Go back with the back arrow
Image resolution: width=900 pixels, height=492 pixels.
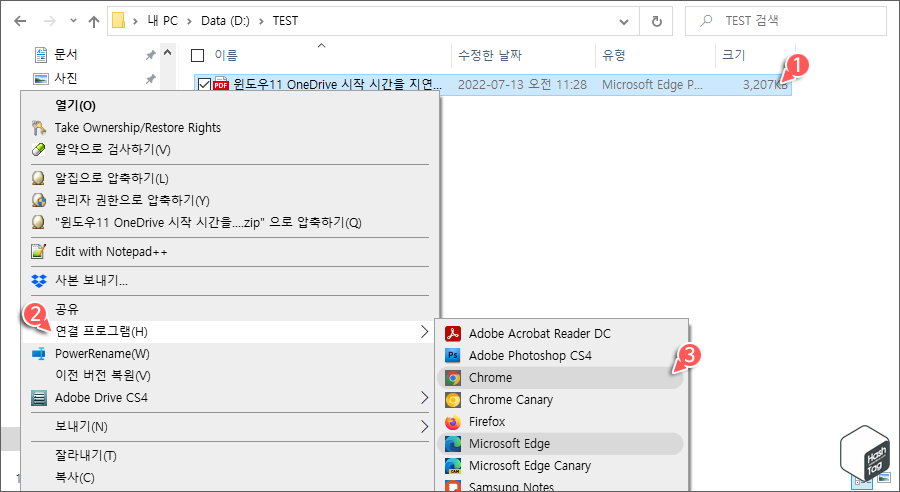click(x=20, y=21)
